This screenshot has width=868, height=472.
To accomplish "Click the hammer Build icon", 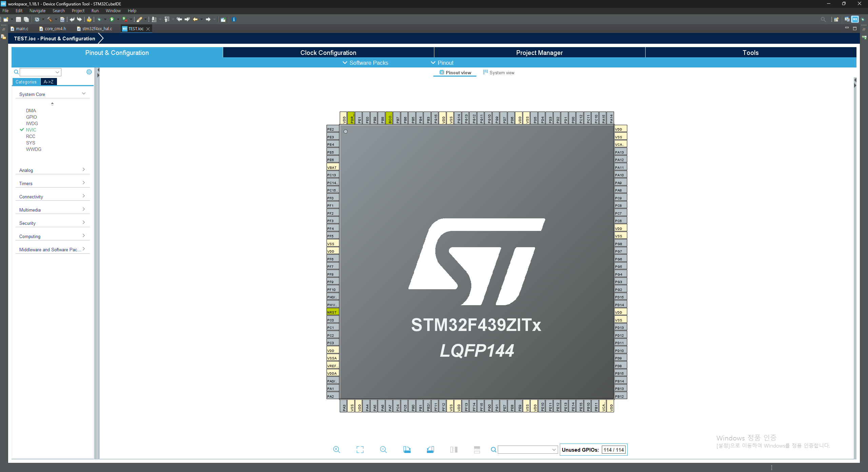I will (x=50, y=19).
